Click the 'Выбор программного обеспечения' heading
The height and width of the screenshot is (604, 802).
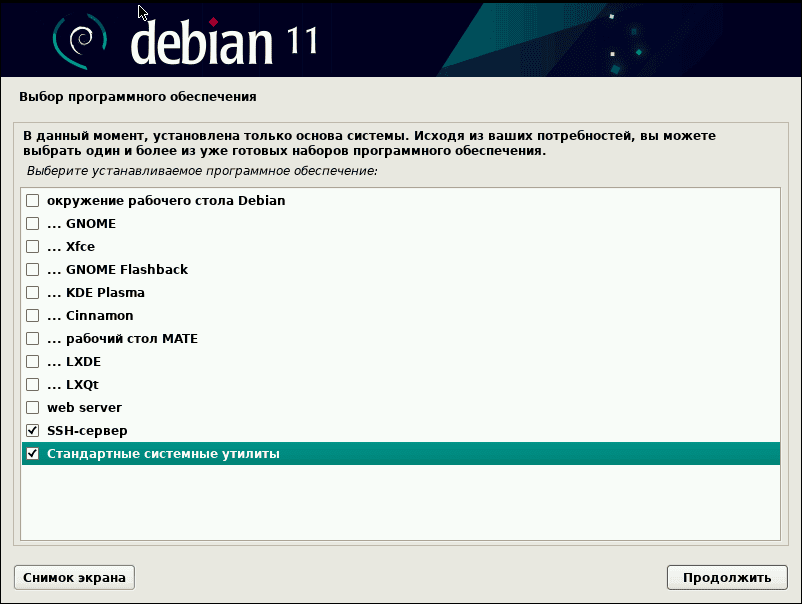[138, 97]
